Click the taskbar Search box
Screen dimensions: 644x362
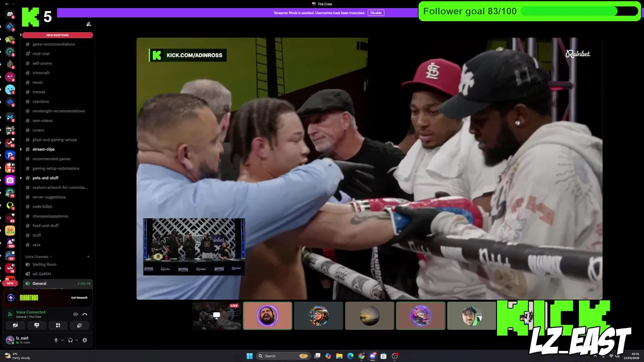pyautogui.click(x=283, y=356)
